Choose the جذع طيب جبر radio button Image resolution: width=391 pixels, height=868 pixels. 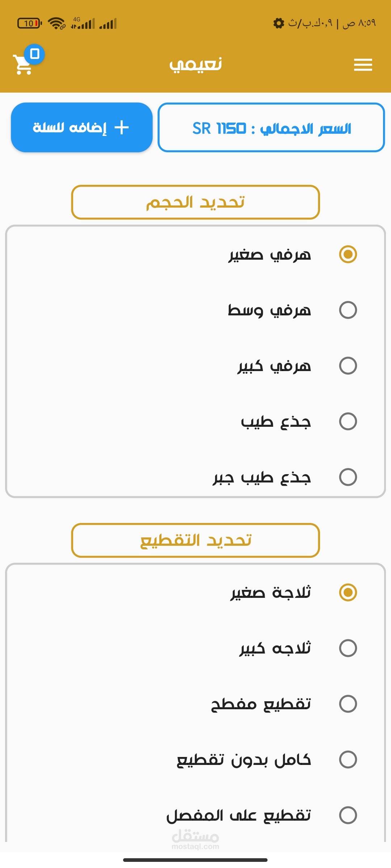click(x=348, y=477)
